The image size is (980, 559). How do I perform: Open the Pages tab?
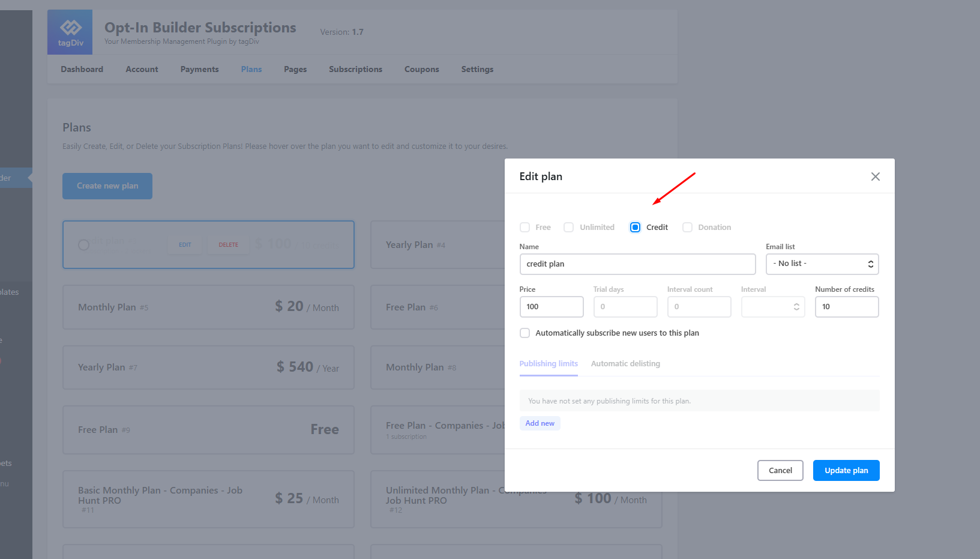point(295,70)
